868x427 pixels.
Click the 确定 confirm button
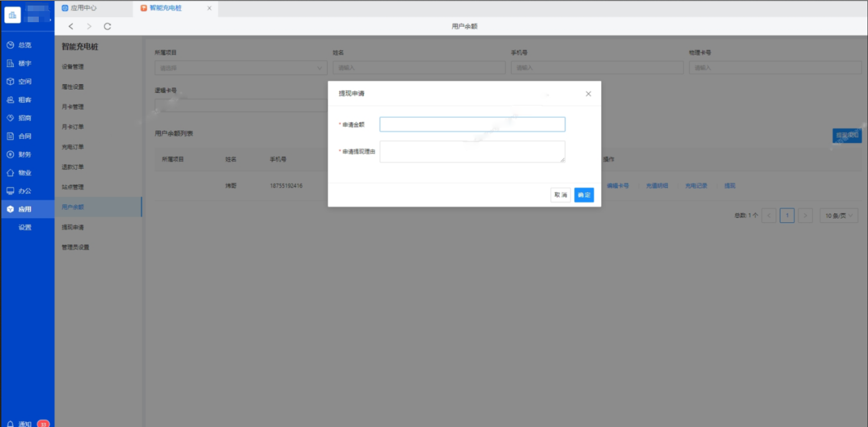tap(584, 195)
